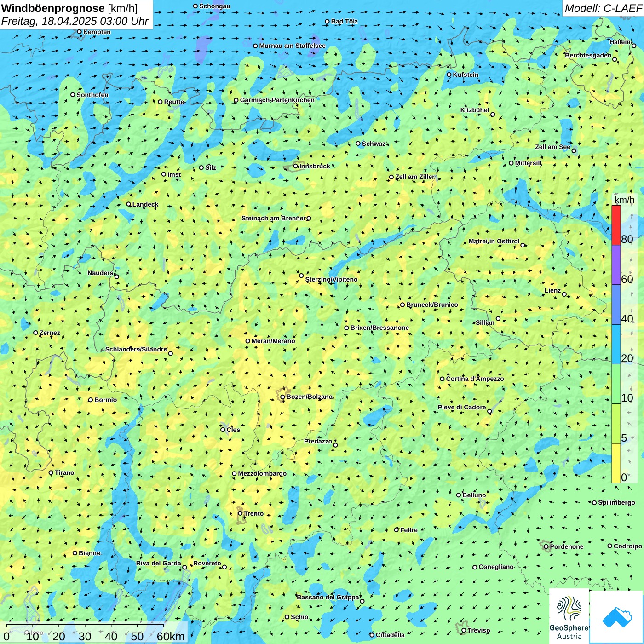
Task: Click the Tirano city marker
Action: (51, 472)
